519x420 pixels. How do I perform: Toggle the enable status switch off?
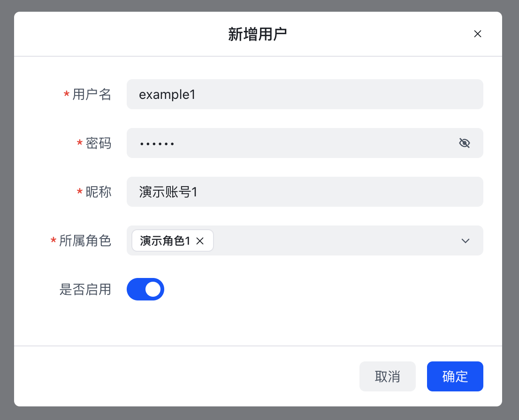pyautogui.click(x=145, y=289)
